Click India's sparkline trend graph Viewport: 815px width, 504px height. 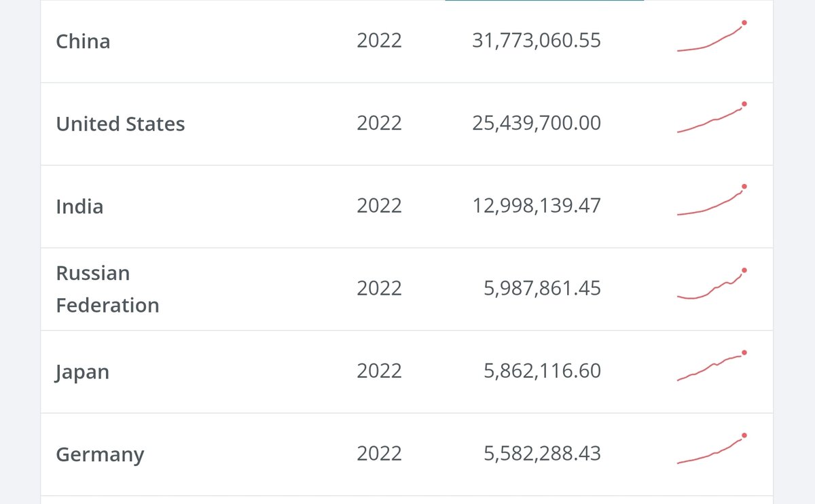click(x=712, y=202)
